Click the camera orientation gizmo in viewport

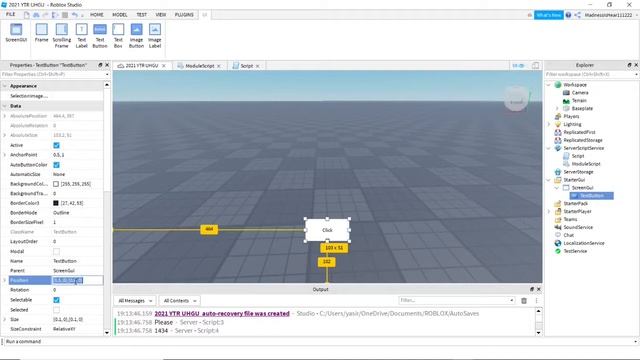click(516, 98)
